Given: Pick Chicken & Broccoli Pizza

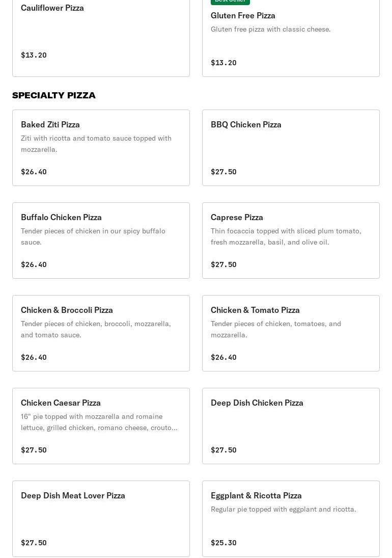Looking at the screenshot, I should click(x=101, y=333).
